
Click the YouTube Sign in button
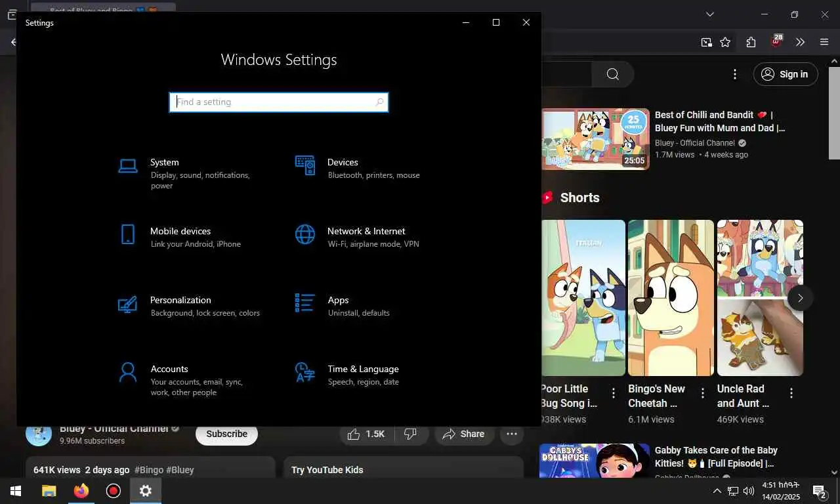[x=786, y=74]
